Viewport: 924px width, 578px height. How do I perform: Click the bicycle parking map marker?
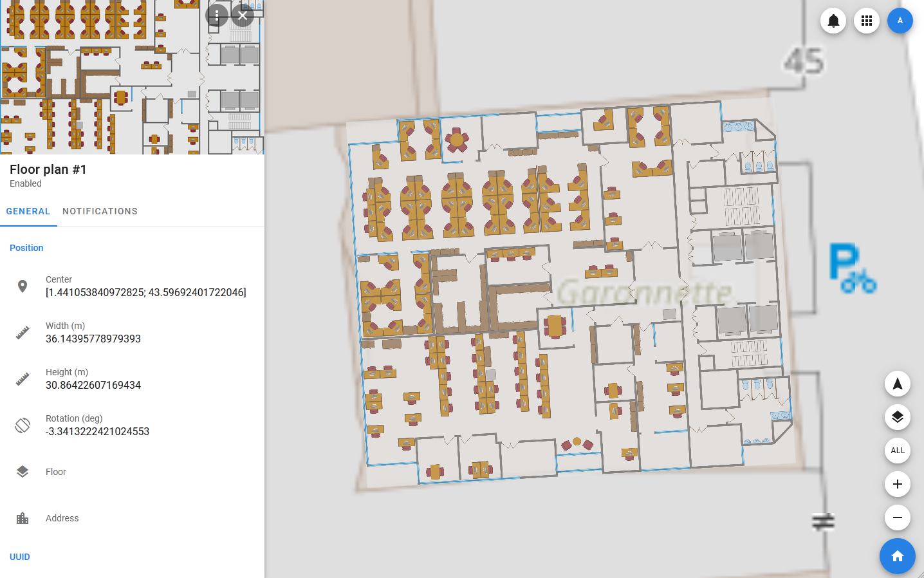[851, 268]
